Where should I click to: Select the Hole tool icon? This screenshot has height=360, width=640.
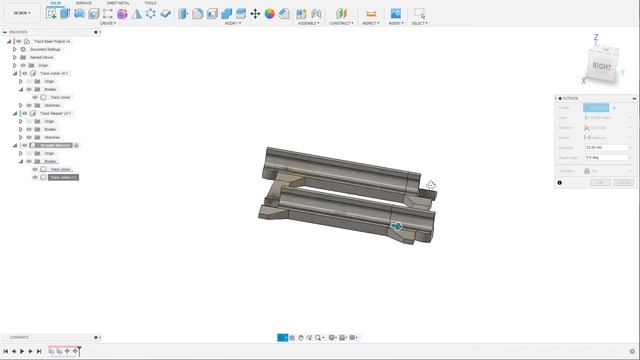(x=93, y=13)
